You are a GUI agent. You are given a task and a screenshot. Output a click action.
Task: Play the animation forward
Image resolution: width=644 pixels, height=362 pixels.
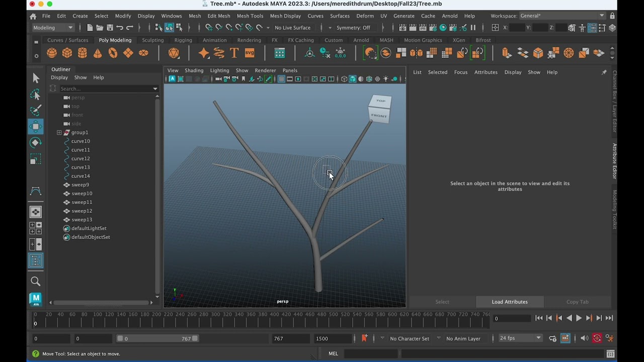[579, 318]
